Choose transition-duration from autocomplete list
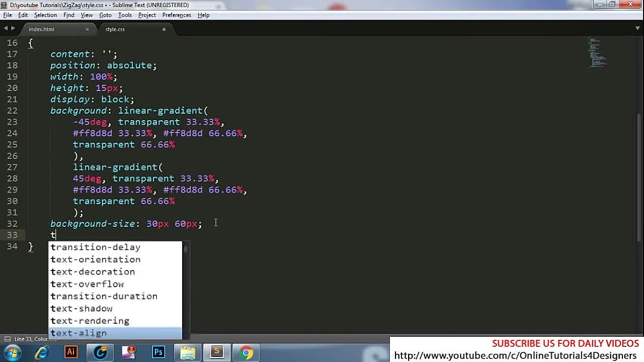Image resolution: width=644 pixels, height=362 pixels. pyautogui.click(x=115, y=297)
